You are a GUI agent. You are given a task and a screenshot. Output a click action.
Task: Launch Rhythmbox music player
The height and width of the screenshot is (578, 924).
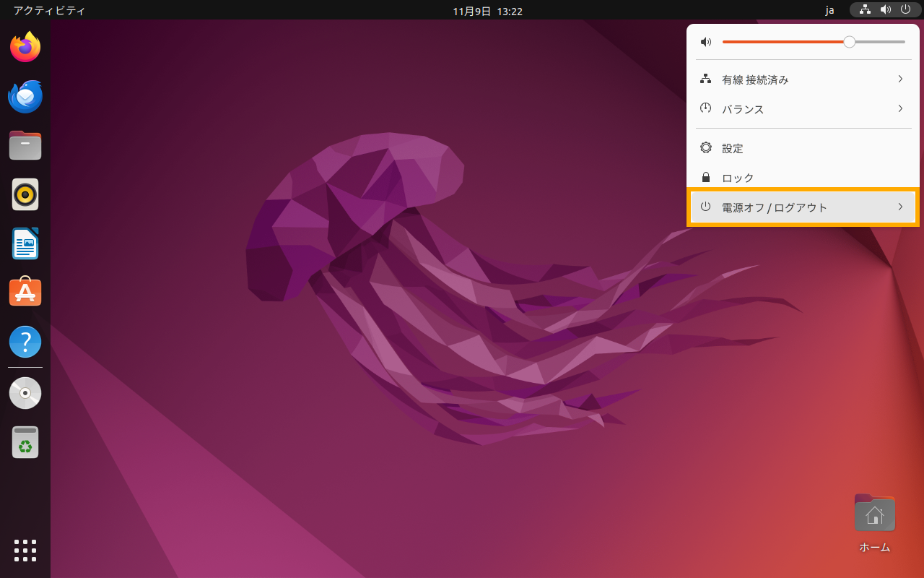tap(25, 194)
